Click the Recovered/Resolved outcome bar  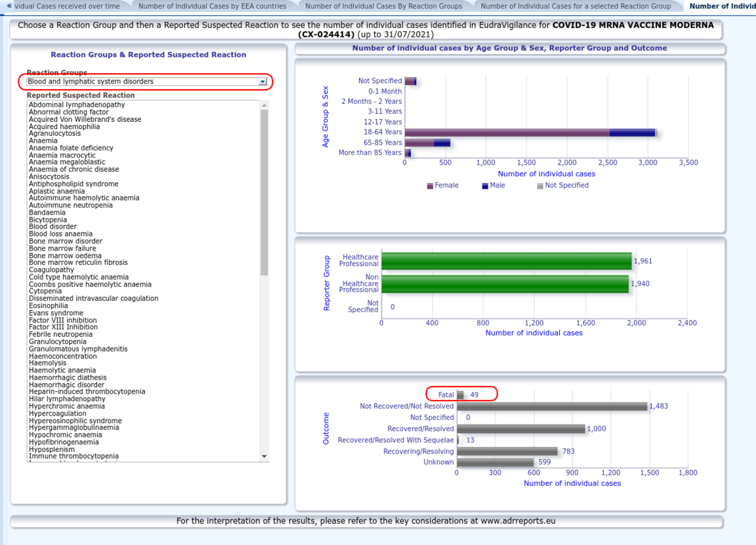pyautogui.click(x=521, y=429)
